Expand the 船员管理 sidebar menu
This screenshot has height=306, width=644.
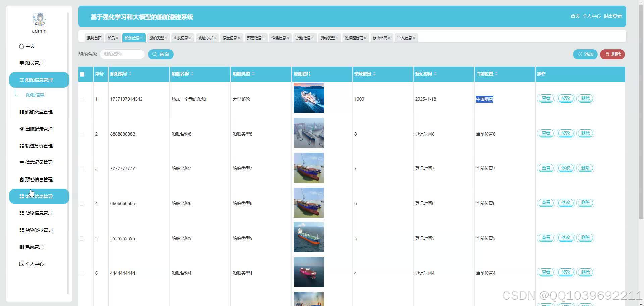(39, 63)
